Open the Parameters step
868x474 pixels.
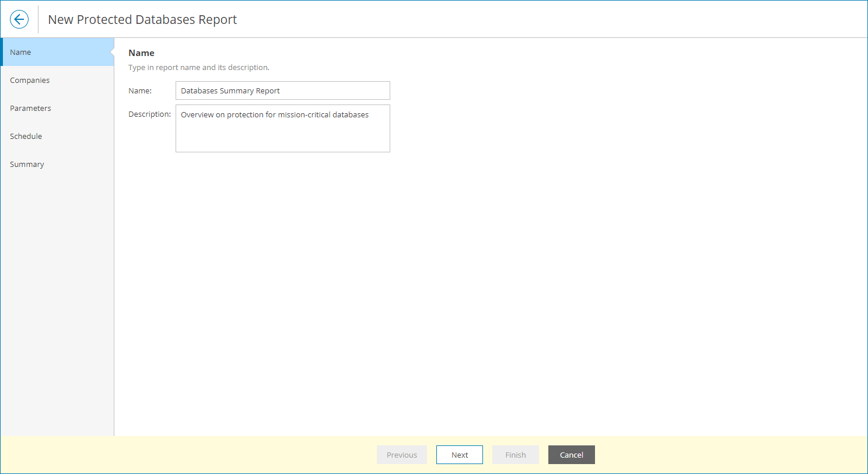30,108
